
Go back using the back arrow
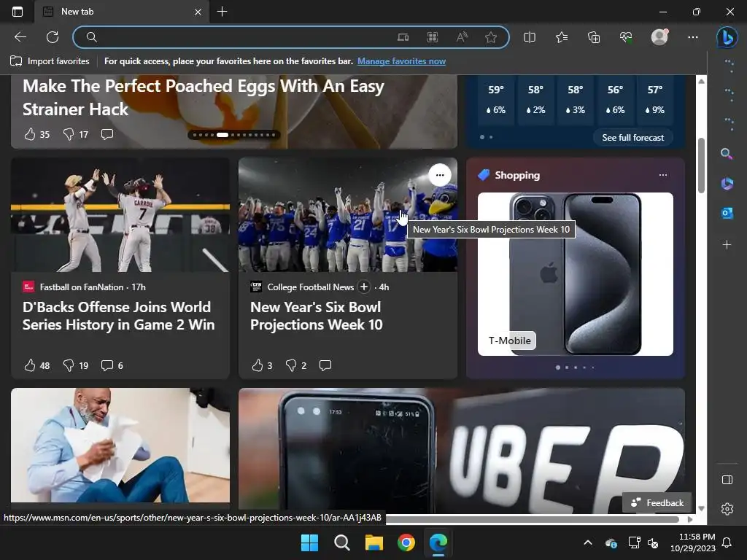(20, 37)
